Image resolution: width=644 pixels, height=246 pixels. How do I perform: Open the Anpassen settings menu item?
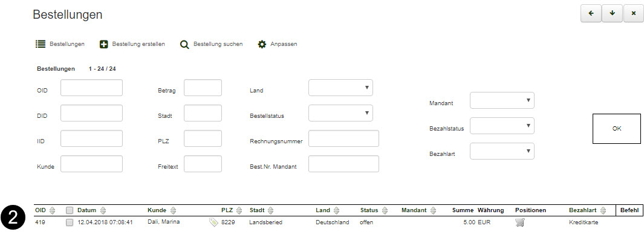click(277, 44)
